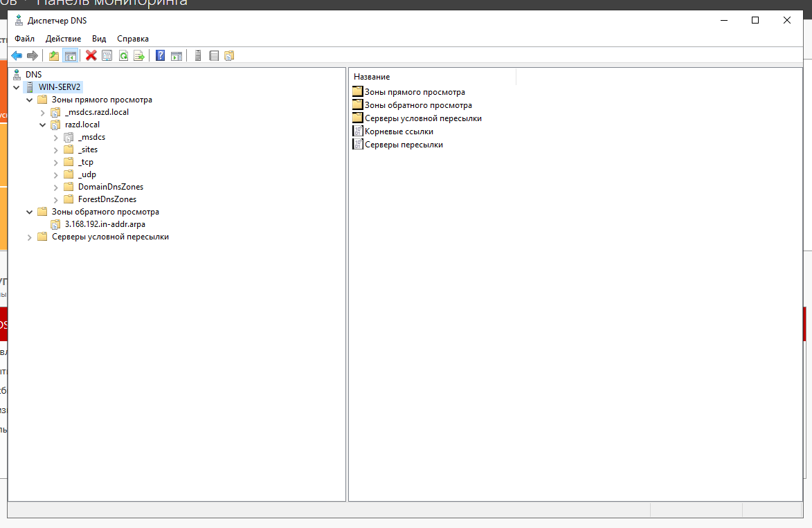This screenshot has width=812, height=528.
Task: Expand the Серверы условной пересылки tree node
Action: pos(29,237)
